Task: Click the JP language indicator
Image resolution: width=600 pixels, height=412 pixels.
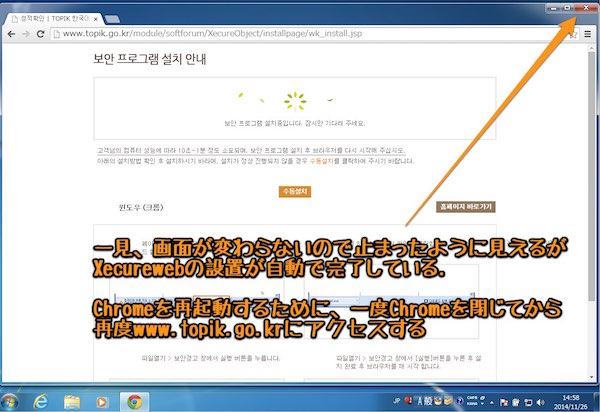Action: click(x=396, y=401)
